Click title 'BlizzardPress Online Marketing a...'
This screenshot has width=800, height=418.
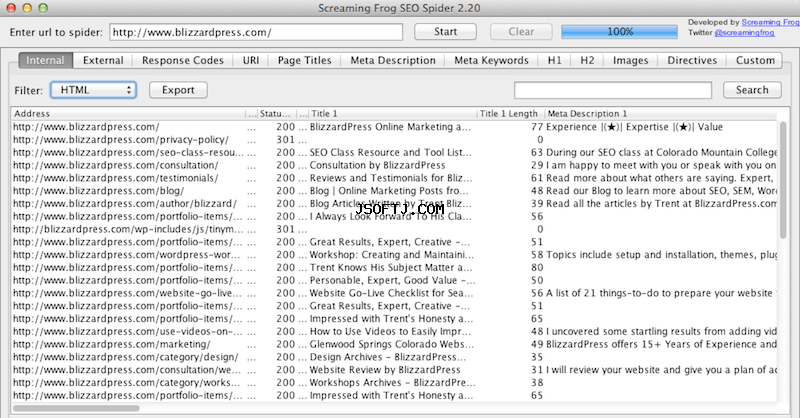390,127
